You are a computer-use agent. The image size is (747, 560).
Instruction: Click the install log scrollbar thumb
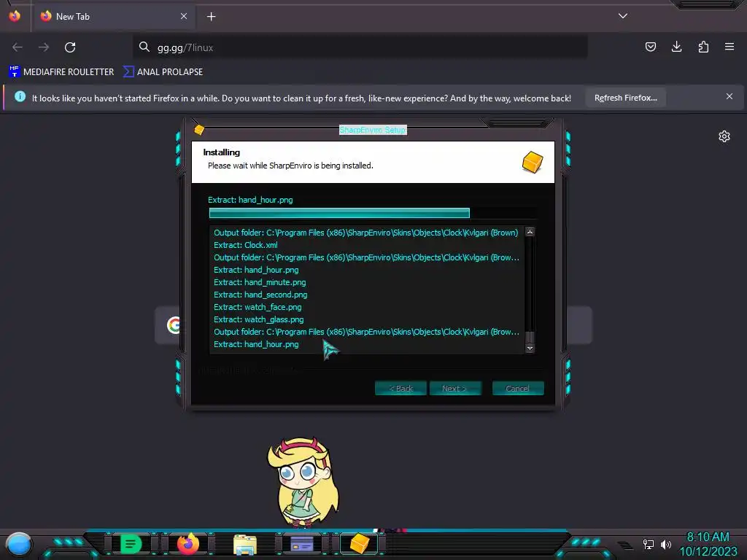coord(530,337)
